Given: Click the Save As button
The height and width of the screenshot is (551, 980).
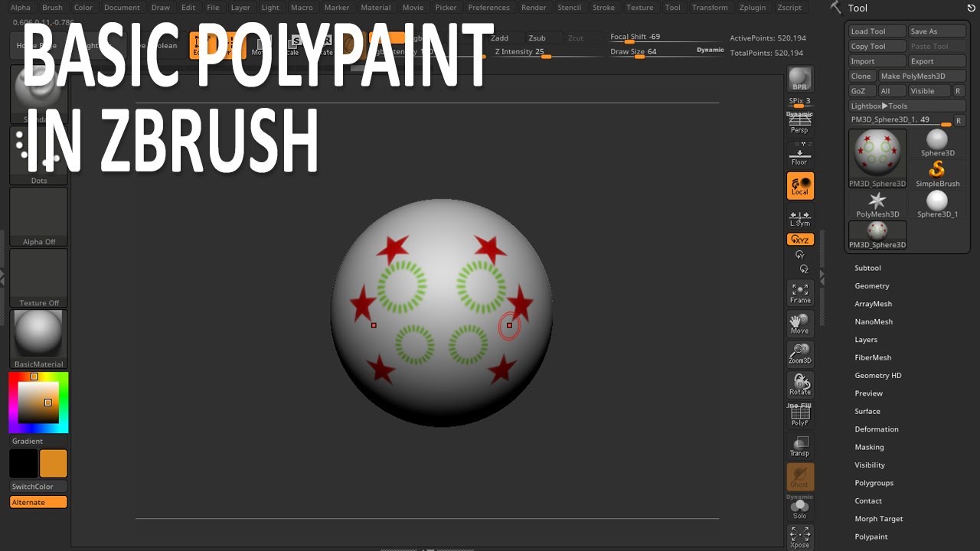Looking at the screenshot, I should pyautogui.click(x=937, y=31).
